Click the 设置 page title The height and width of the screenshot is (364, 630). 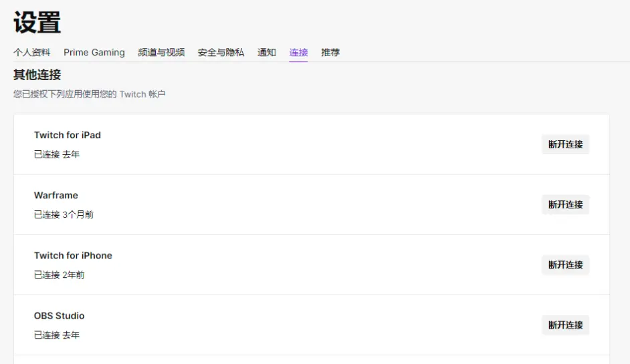tap(37, 22)
